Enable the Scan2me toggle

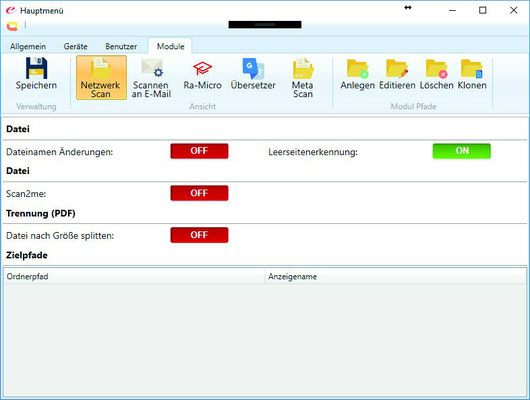pyautogui.click(x=199, y=193)
